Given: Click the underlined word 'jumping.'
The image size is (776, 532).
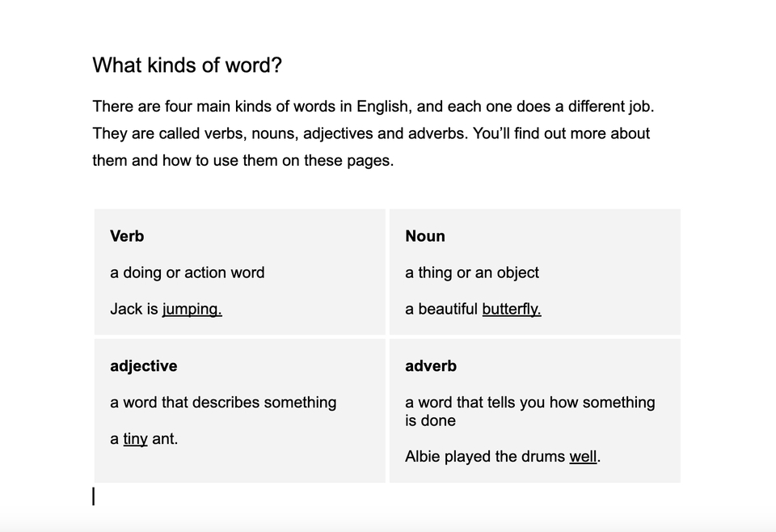Looking at the screenshot, I should point(192,309).
